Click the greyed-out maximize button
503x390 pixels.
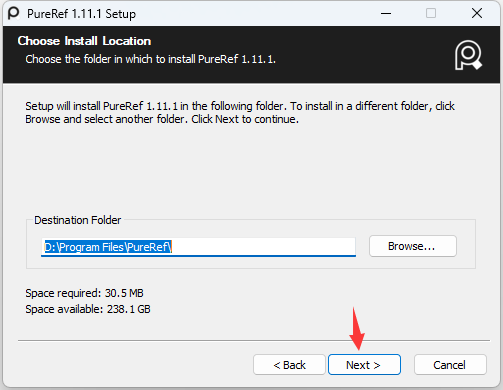pyautogui.click(x=431, y=13)
